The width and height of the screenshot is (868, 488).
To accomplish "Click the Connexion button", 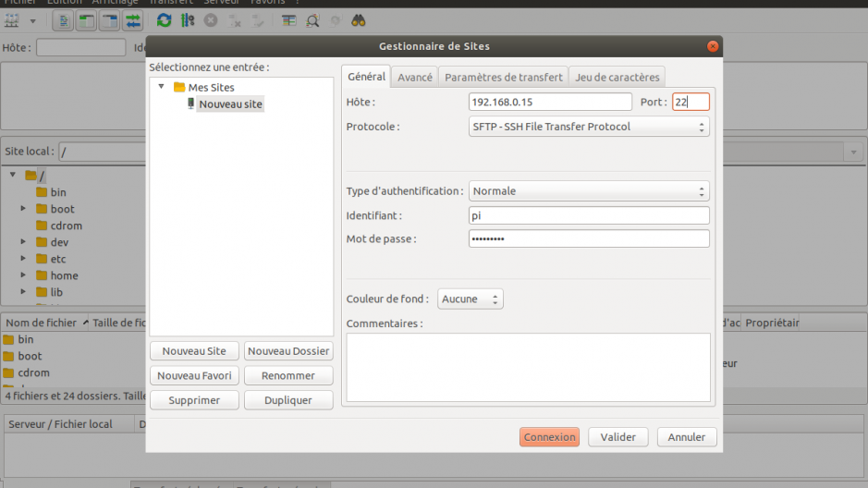I will pyautogui.click(x=549, y=437).
